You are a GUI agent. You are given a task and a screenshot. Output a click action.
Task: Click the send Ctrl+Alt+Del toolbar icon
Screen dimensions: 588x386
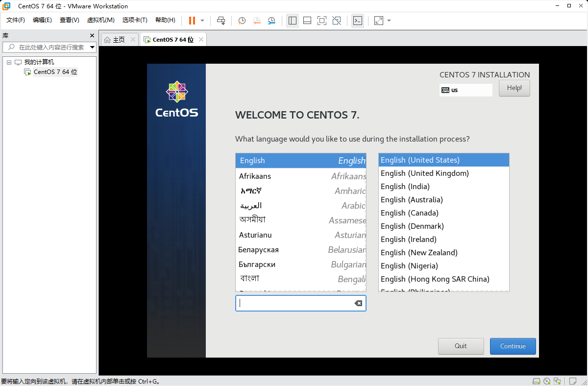(221, 21)
